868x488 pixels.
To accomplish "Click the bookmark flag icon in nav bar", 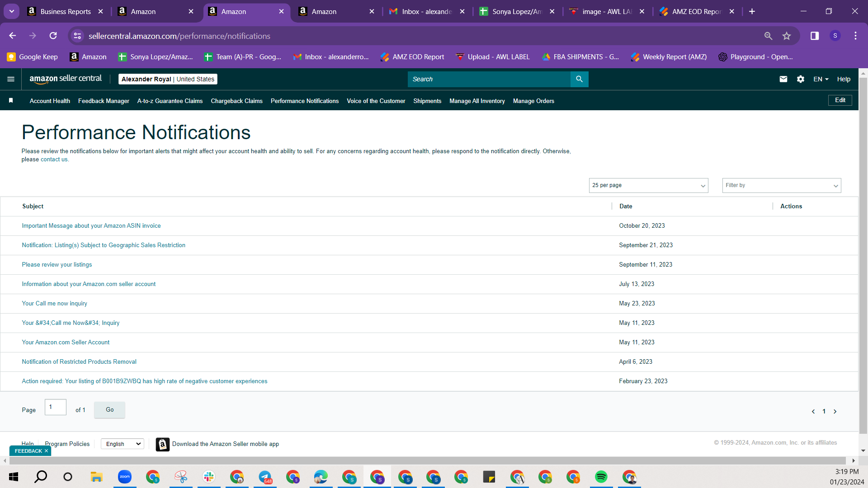I will pos(11,100).
